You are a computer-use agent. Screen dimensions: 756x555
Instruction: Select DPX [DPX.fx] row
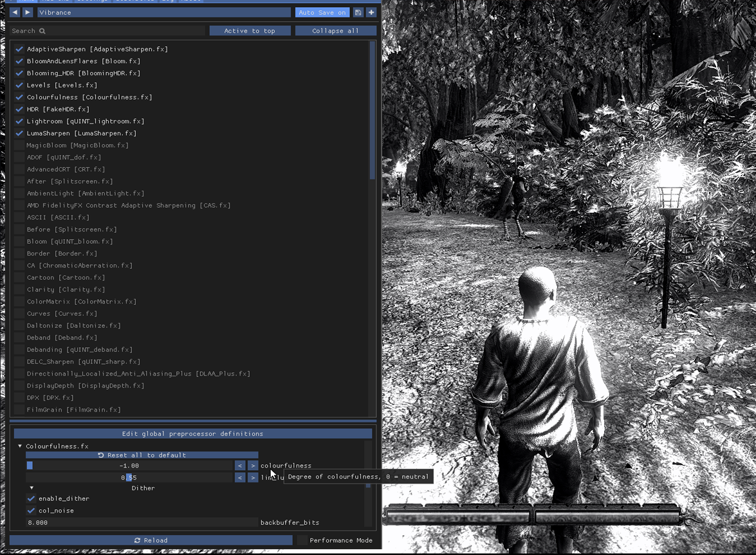click(50, 397)
